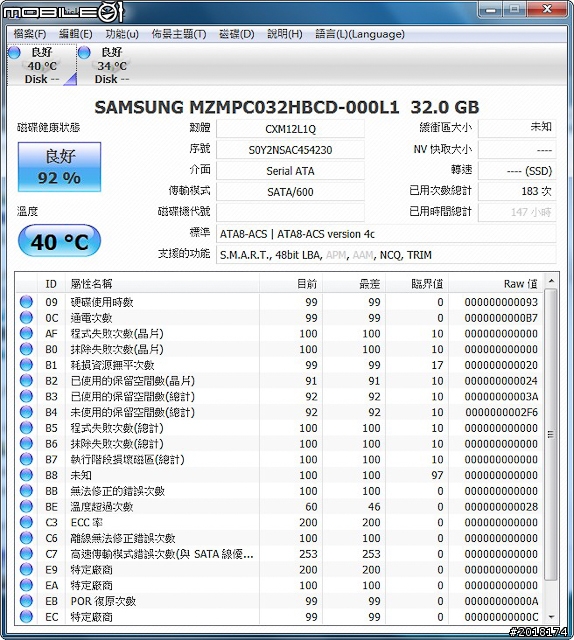Screen dimensions: 574x640
Task: Click the 最差 column header
Action: click(354, 284)
